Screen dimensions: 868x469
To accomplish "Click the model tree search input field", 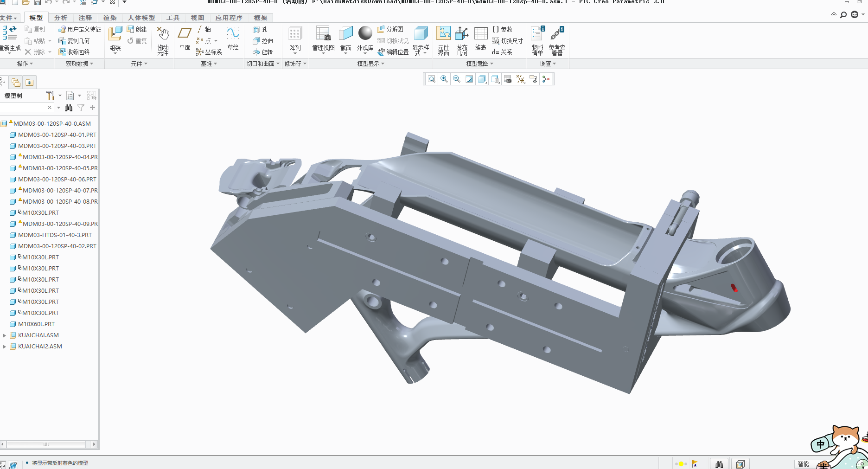I will point(23,108).
